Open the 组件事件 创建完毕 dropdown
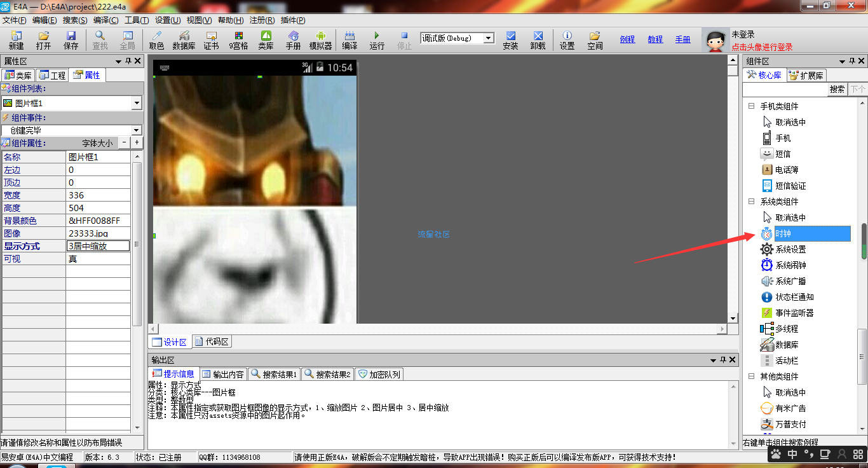 (x=137, y=130)
